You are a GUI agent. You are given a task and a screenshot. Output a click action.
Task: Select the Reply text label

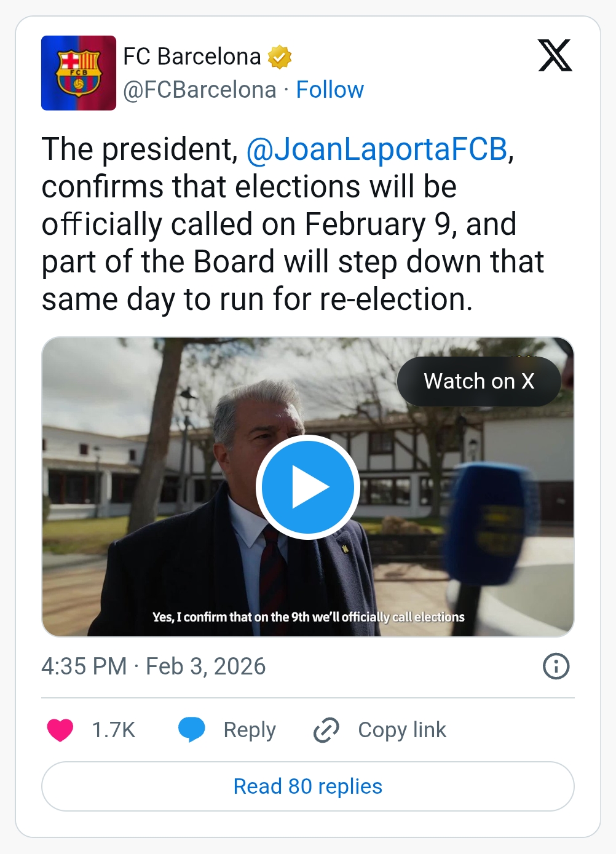pos(250,730)
